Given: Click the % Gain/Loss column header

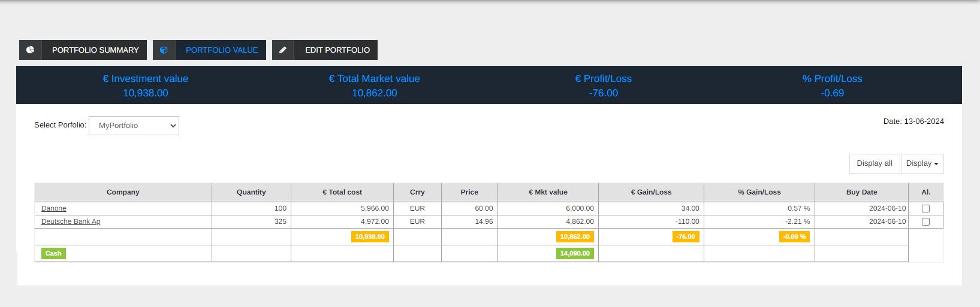Looking at the screenshot, I should [x=759, y=192].
